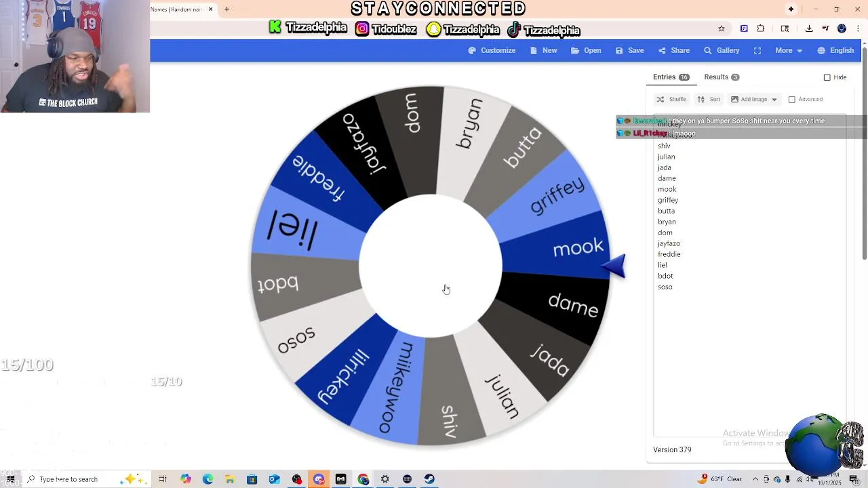
Task: Click the wheel center to spin
Action: (x=431, y=266)
